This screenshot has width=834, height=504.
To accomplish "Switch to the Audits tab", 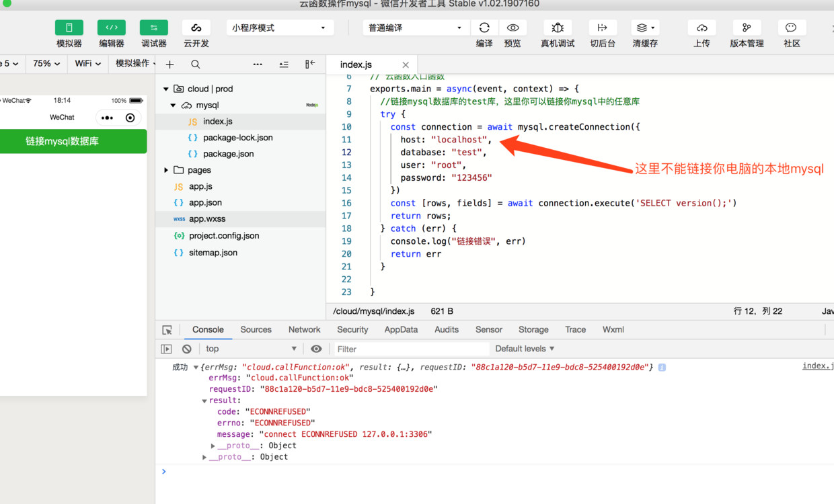I will pos(447,329).
